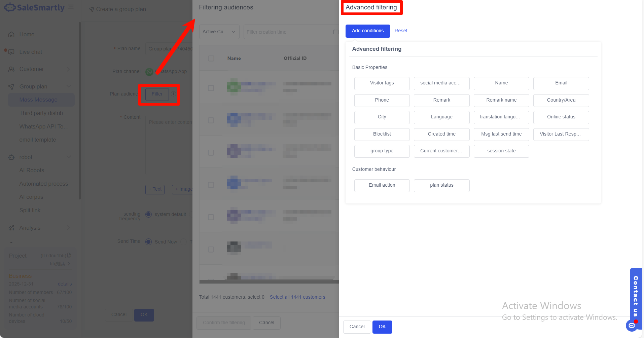Click Confirm the filtering button
The height and width of the screenshot is (338, 644).
(x=224, y=323)
